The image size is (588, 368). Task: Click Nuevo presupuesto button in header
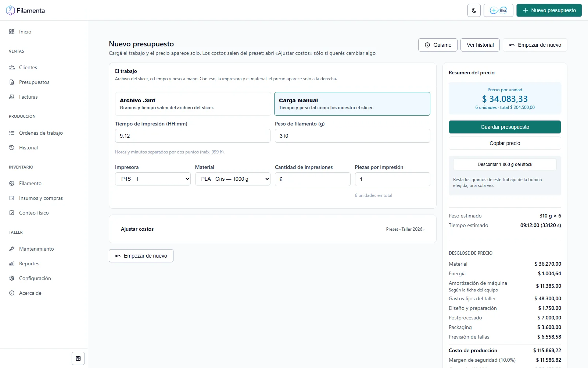point(549,10)
